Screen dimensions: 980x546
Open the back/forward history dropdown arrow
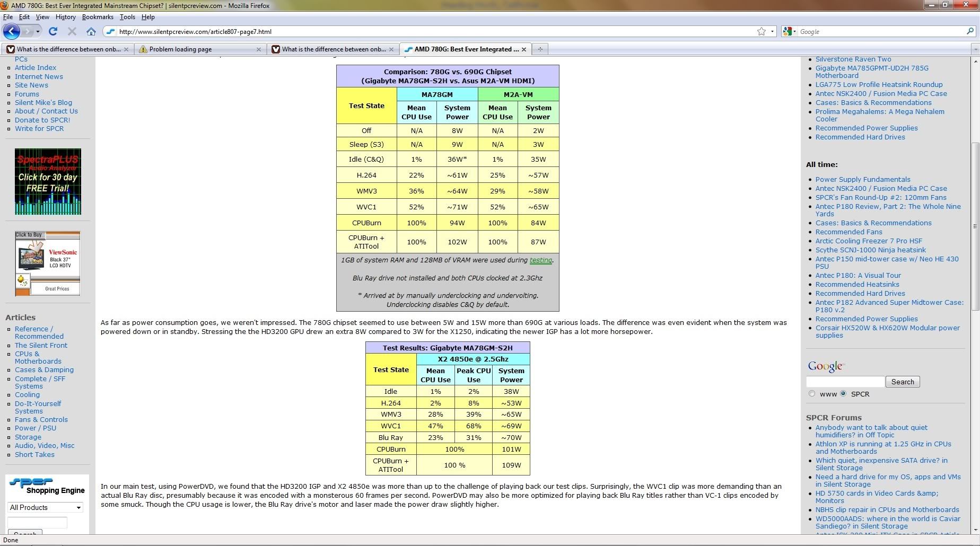(38, 32)
